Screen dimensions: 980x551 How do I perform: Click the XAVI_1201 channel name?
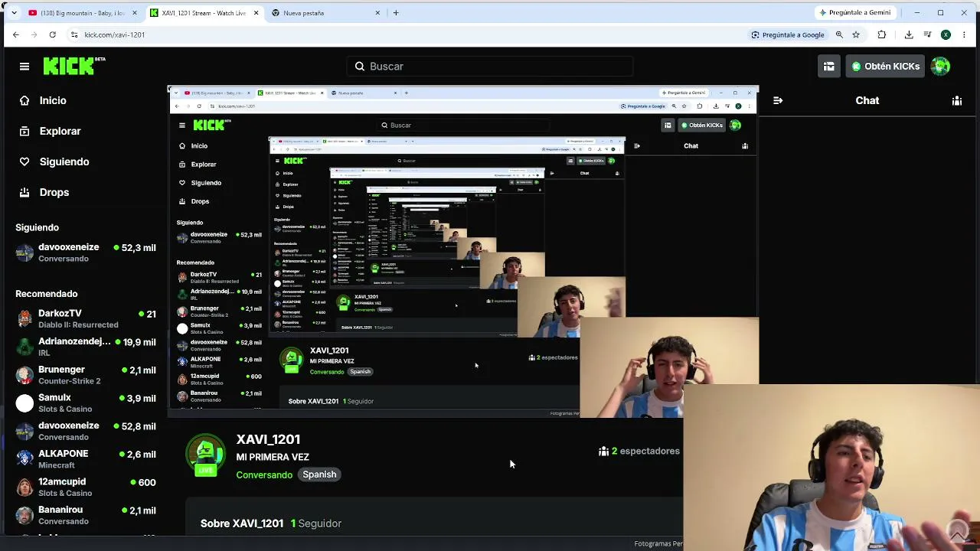coord(268,439)
